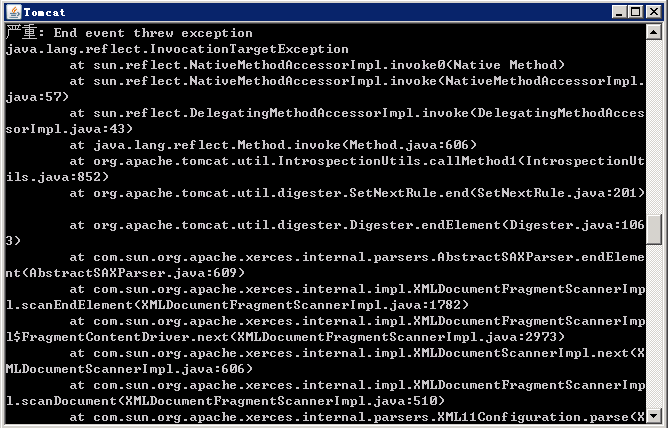Click the scrollbar down arrow
The width and height of the screenshot is (668, 428).
[x=653, y=415]
